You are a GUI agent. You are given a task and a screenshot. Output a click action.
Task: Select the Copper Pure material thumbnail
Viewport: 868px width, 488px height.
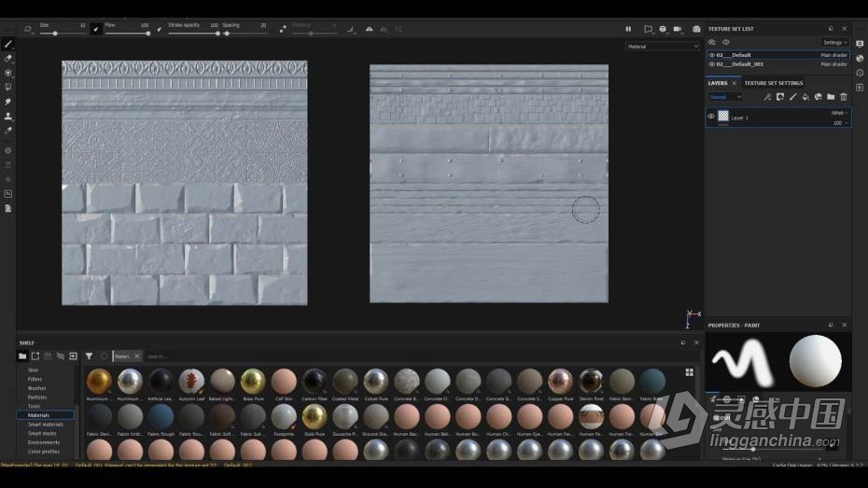point(560,383)
